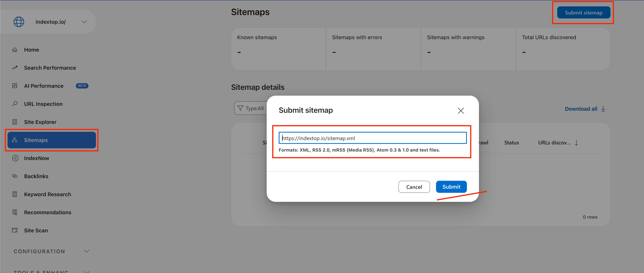Cancel the Submit sitemap dialog
Image resolution: width=644 pixels, height=273 pixels.
(x=414, y=187)
